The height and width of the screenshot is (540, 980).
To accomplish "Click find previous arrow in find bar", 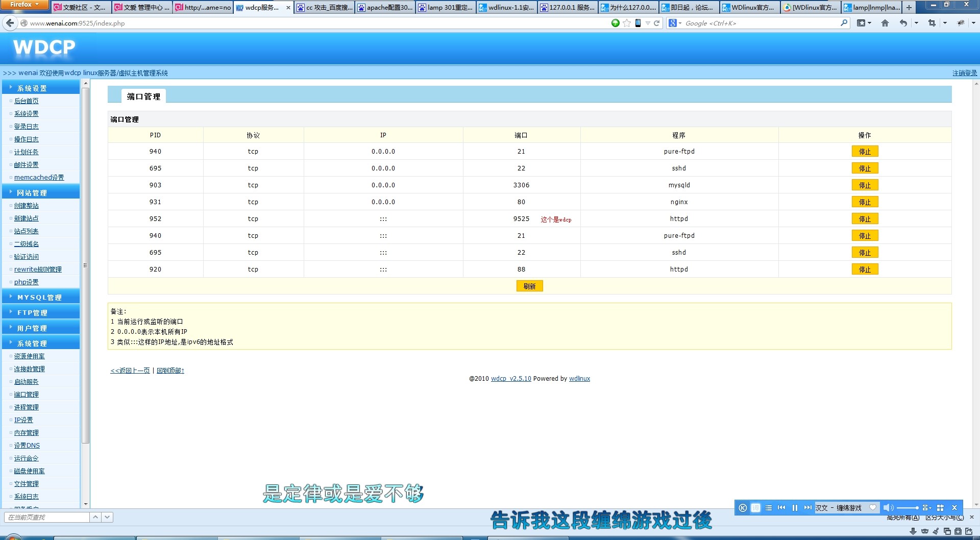I will [95, 517].
